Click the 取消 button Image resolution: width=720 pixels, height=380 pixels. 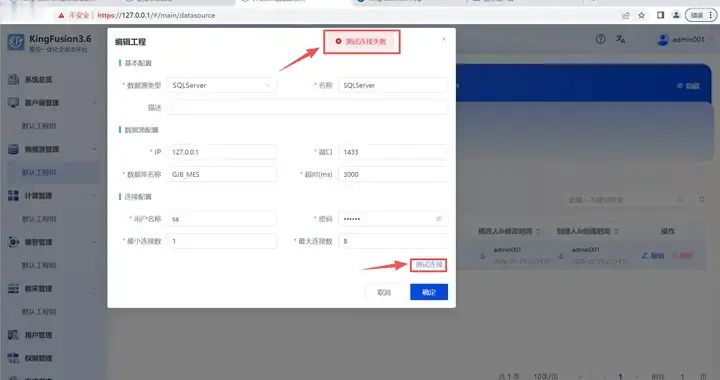click(x=384, y=292)
